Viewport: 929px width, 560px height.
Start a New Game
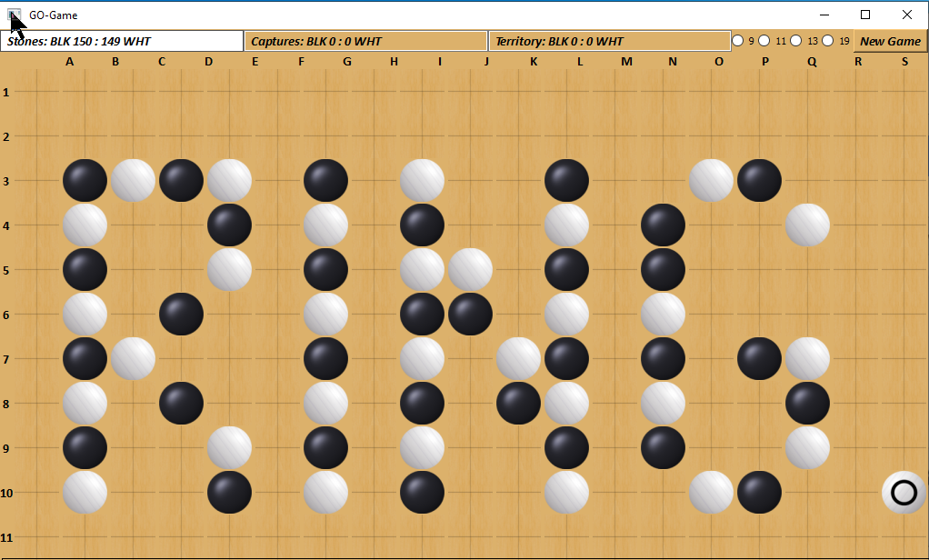pyautogui.click(x=890, y=41)
